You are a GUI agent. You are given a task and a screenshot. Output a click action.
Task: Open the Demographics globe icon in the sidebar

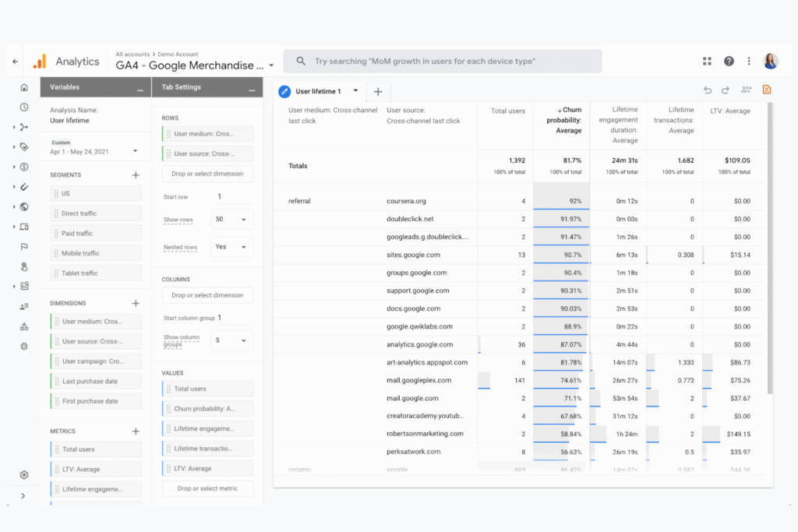point(24,206)
